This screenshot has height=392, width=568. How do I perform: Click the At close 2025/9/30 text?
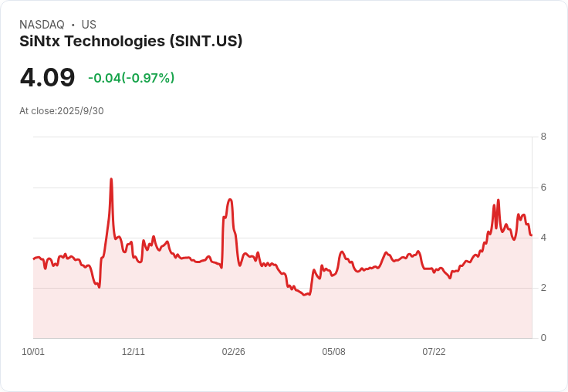pyautogui.click(x=62, y=111)
